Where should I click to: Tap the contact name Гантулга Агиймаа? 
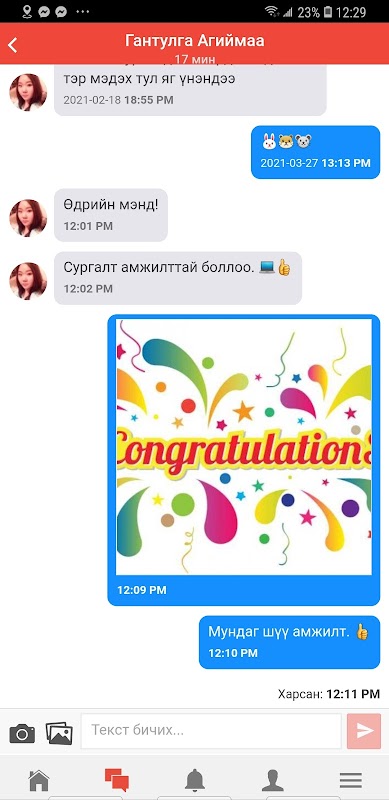194,41
